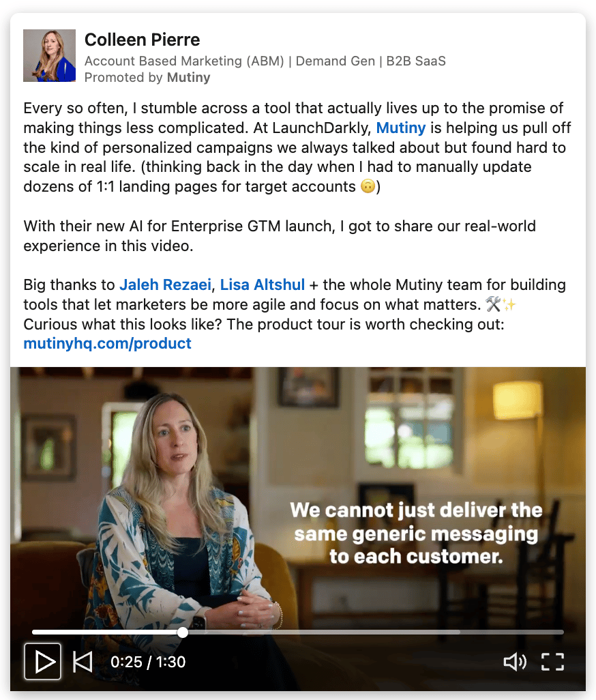Click Mutiny in the Promoted by line
The image size is (596, 700).
click(188, 77)
